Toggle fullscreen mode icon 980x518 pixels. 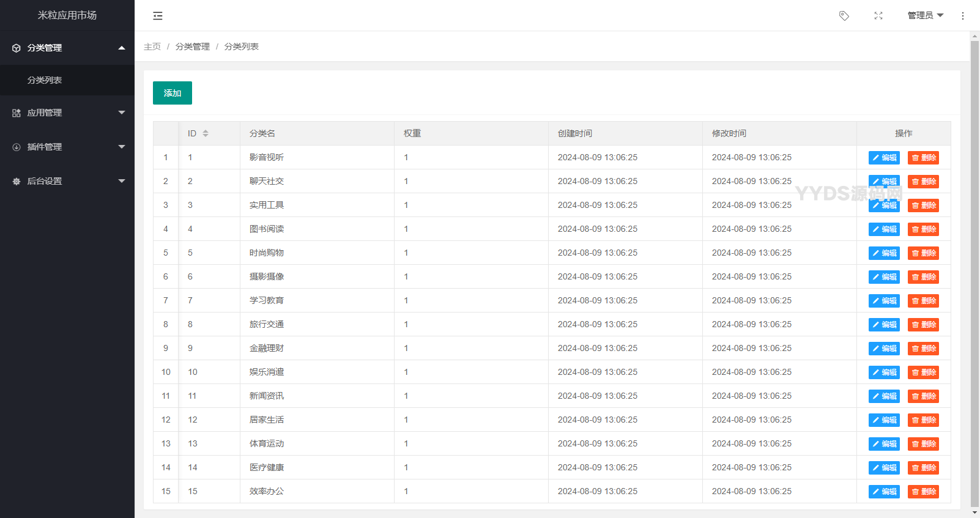point(878,16)
